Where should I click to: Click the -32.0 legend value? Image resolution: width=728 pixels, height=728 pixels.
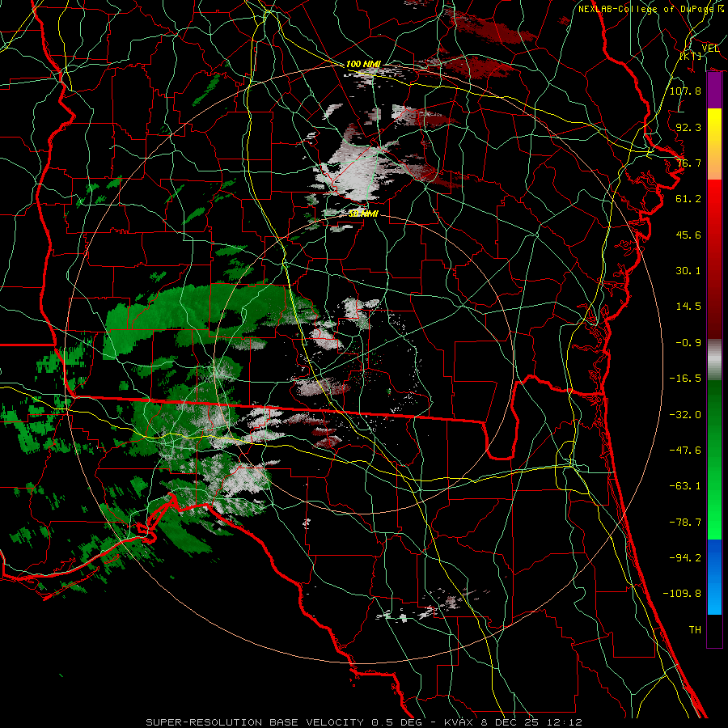(x=685, y=415)
